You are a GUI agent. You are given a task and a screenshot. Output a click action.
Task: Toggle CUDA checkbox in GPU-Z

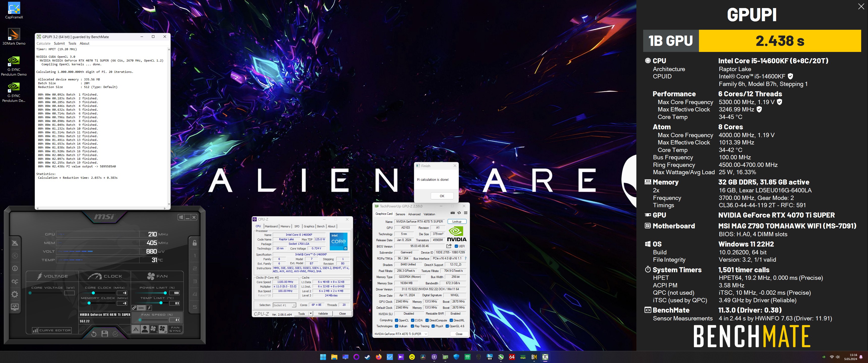coord(413,320)
